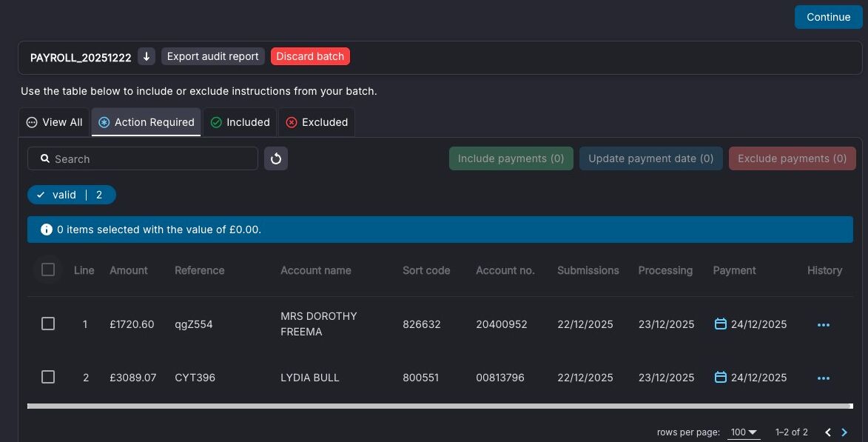Image resolution: width=868 pixels, height=442 pixels.
Task: Open the Included tab
Action: [x=240, y=122]
